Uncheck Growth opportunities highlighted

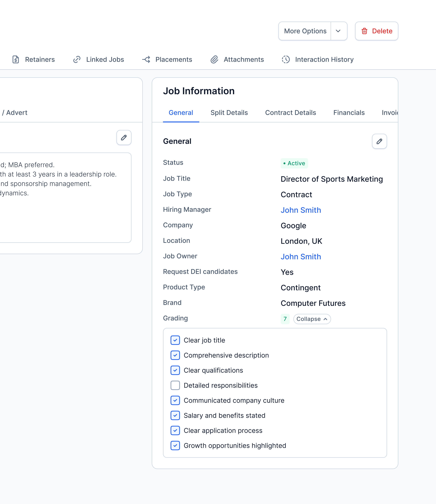[x=175, y=446]
